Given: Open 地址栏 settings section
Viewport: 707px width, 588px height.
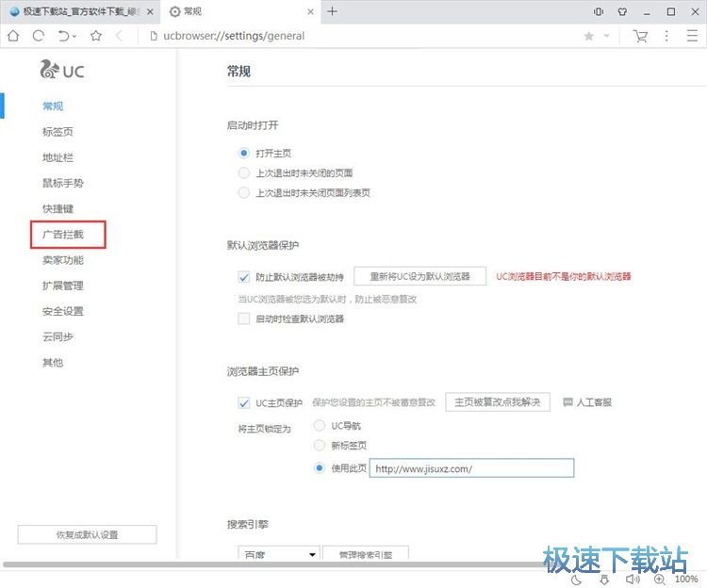Looking at the screenshot, I should click(58, 157).
